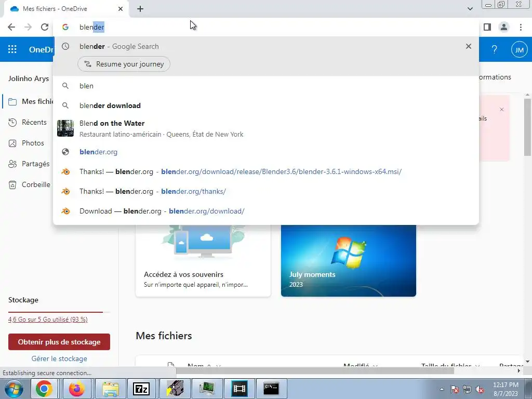Click the Resume your journey chip
This screenshot has width=532, height=399.
124,64
